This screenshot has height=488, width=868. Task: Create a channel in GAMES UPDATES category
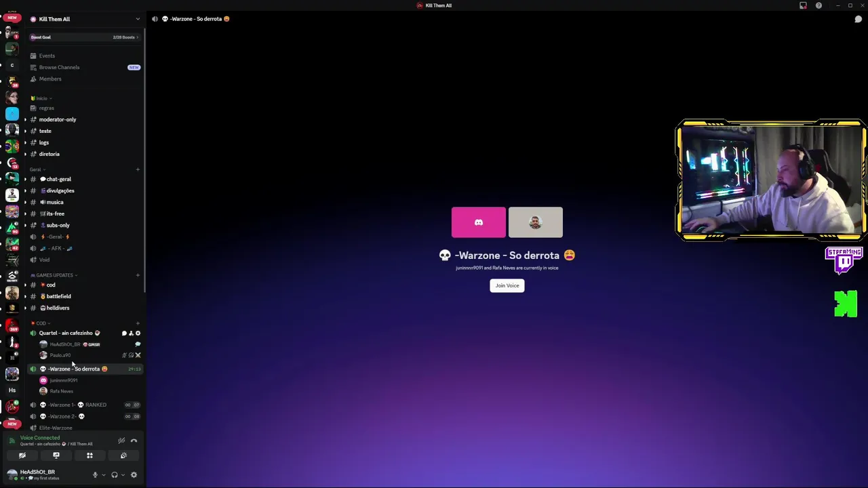(x=138, y=275)
